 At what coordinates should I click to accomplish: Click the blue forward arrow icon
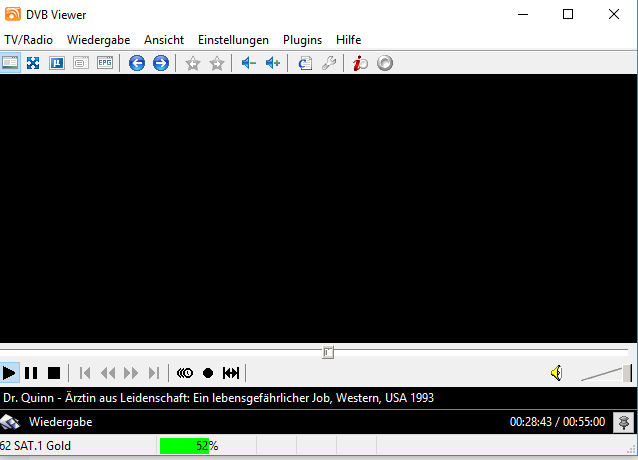click(x=160, y=63)
